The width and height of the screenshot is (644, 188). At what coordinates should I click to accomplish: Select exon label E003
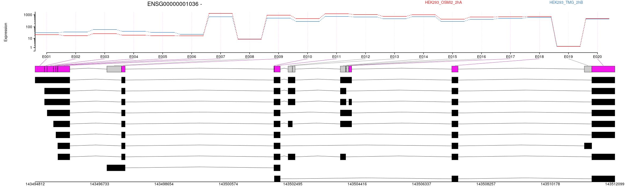[105, 57]
